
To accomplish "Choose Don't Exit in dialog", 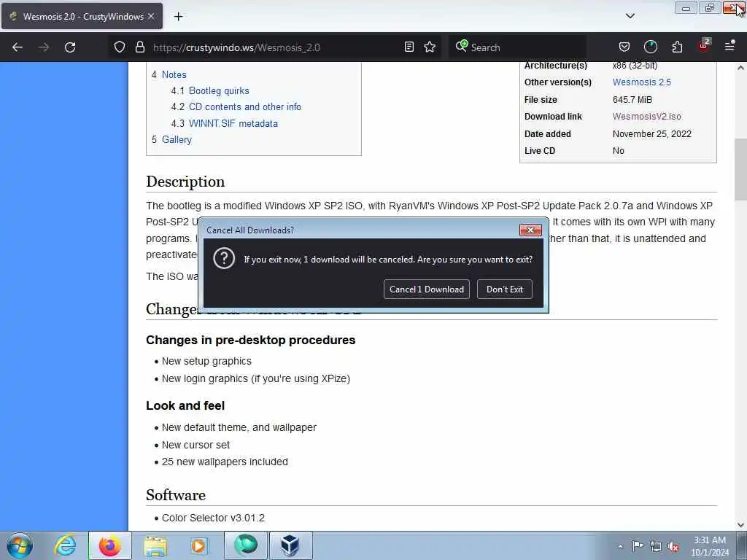I will [505, 289].
